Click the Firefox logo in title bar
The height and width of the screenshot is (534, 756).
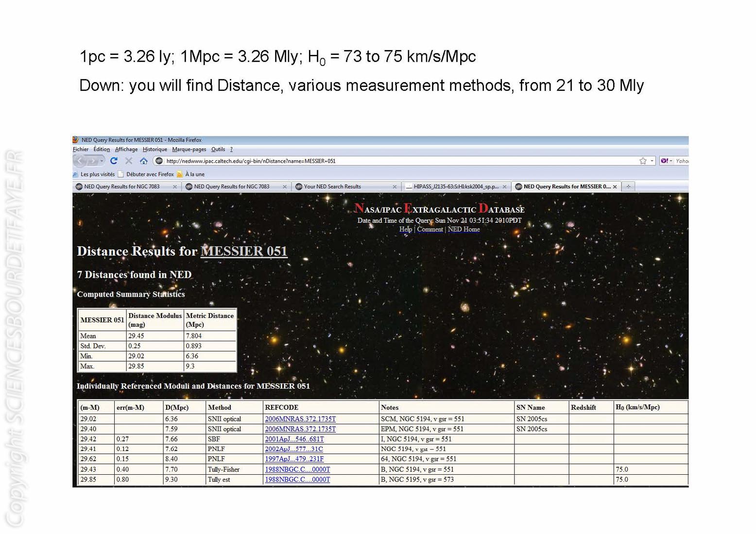click(x=76, y=140)
